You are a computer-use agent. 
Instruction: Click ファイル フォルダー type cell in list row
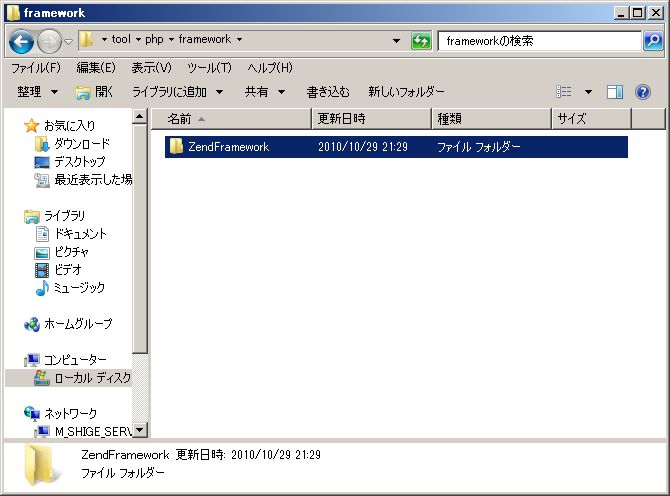pyautogui.click(x=479, y=147)
